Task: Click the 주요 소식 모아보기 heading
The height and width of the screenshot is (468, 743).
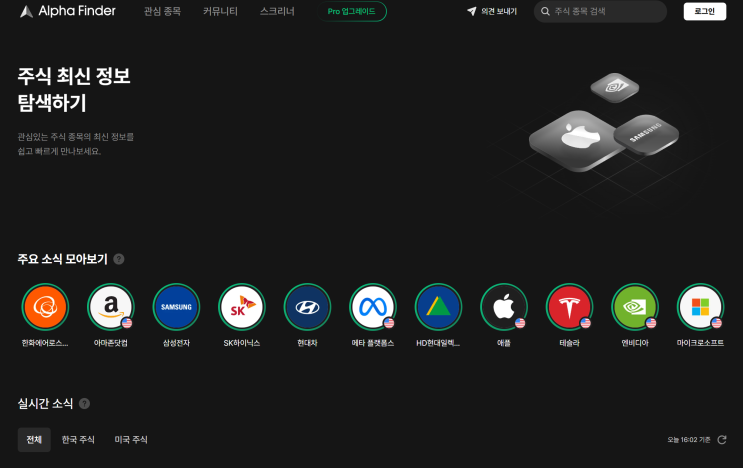Action: click(x=63, y=259)
